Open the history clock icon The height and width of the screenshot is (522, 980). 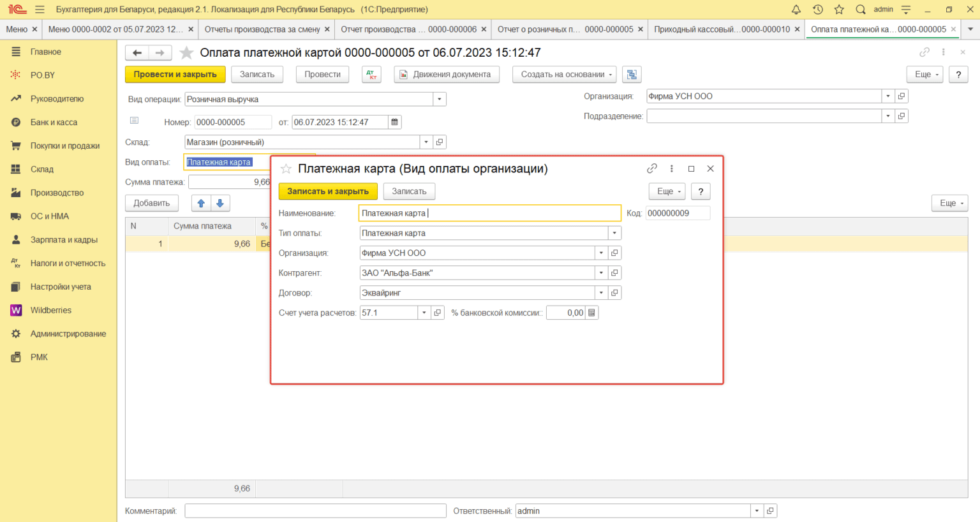pyautogui.click(x=818, y=10)
